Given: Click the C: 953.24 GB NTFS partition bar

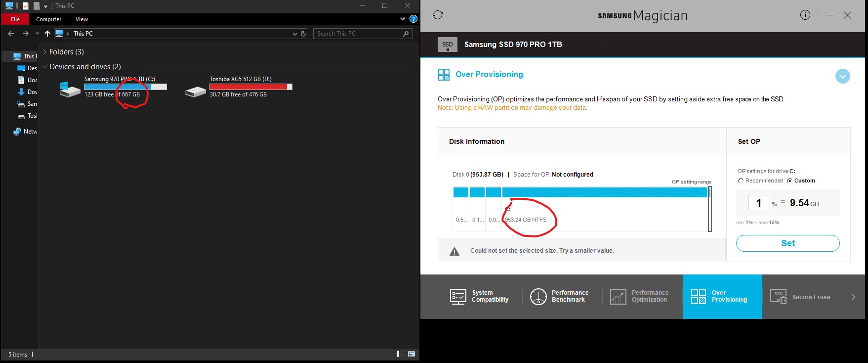Looking at the screenshot, I should 605,192.
